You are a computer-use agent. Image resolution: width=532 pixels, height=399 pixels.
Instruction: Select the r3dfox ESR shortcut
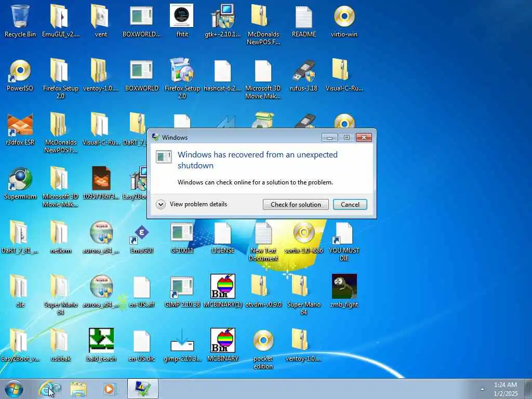(x=20, y=125)
